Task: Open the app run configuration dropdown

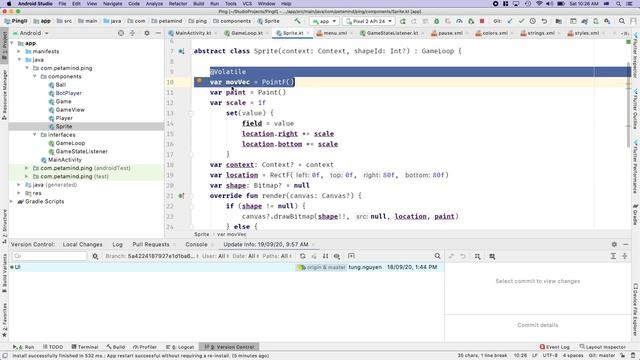Action: 324,21
